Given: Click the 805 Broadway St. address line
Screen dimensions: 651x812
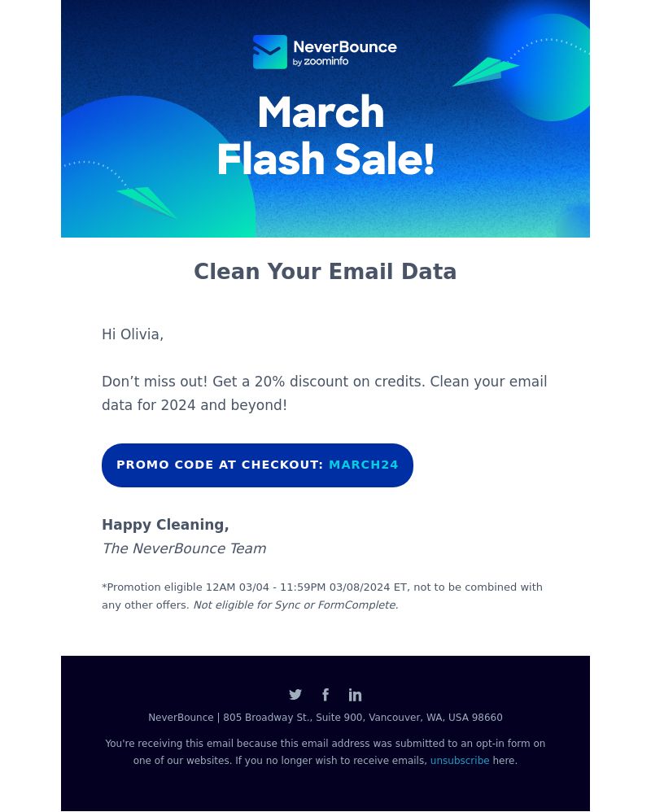Looking at the screenshot, I should coord(325,718).
